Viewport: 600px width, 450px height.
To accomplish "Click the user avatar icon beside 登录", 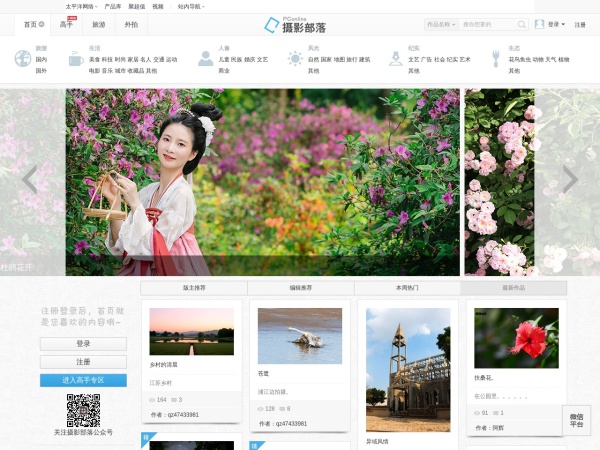I will pyautogui.click(x=539, y=24).
